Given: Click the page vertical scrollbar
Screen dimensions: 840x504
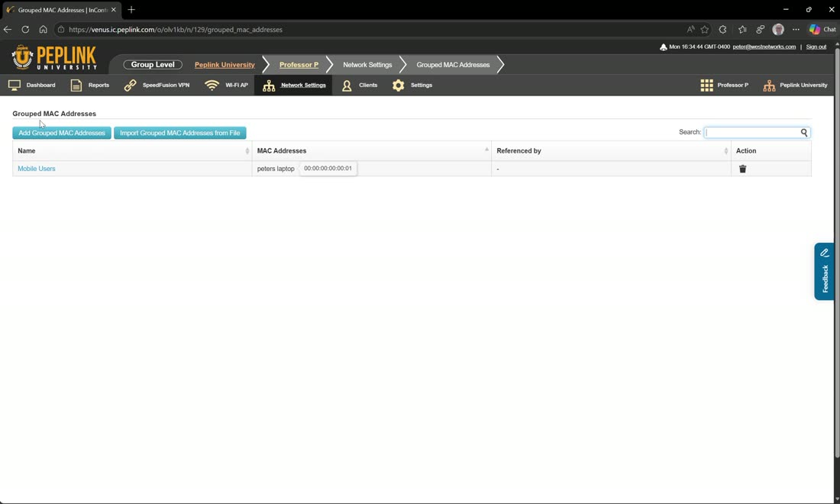Looking at the screenshot, I should (x=837, y=252).
